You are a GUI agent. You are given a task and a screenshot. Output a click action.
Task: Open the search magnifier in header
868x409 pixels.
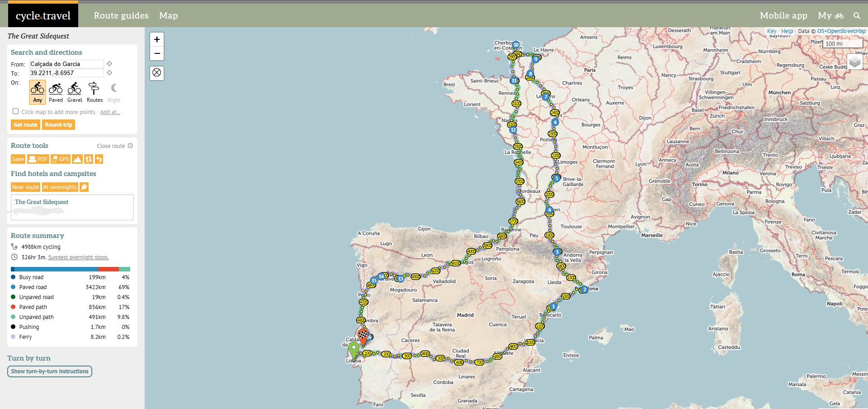tap(857, 15)
